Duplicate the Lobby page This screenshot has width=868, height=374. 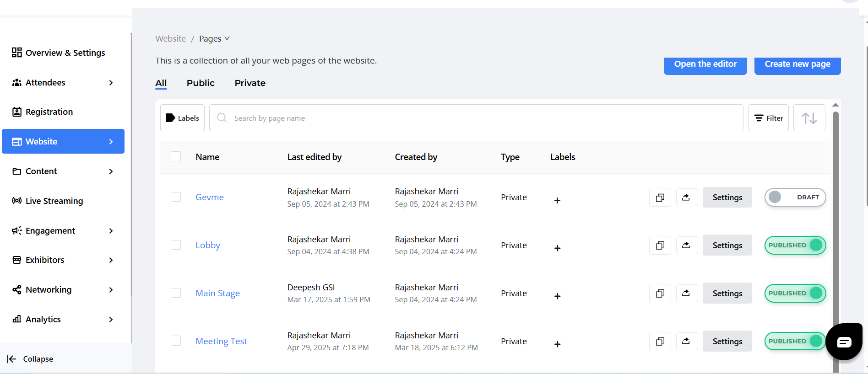(x=660, y=246)
